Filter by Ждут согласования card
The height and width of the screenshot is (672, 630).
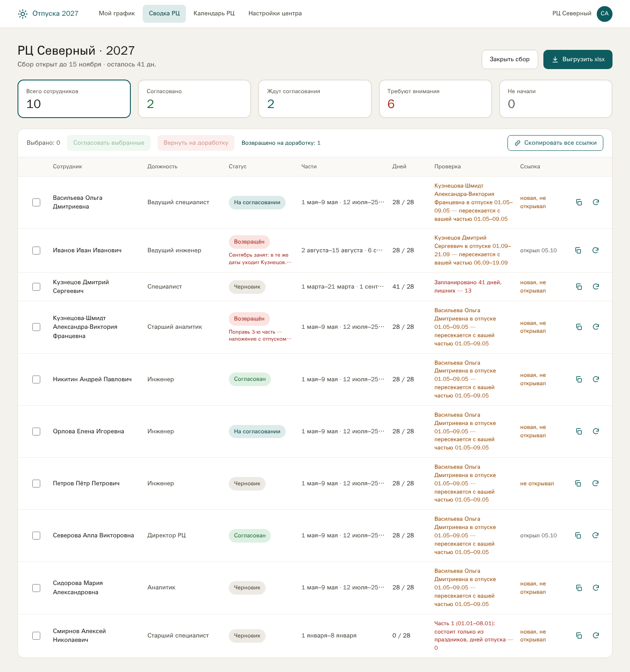pos(315,99)
